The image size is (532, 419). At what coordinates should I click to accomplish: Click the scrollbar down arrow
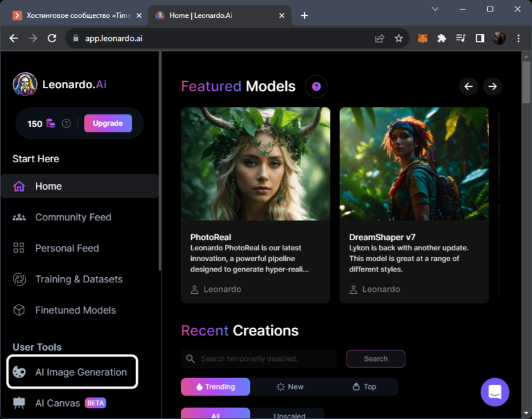pos(526,413)
